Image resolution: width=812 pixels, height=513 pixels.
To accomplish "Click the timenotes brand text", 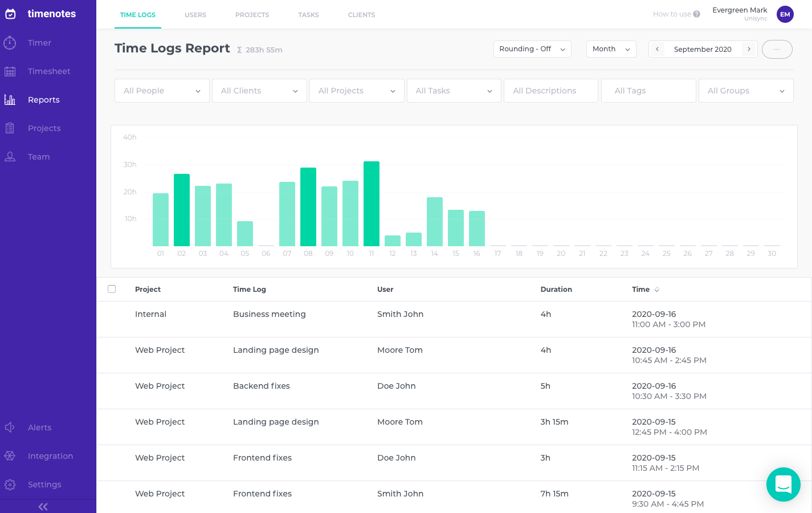I will click(52, 14).
